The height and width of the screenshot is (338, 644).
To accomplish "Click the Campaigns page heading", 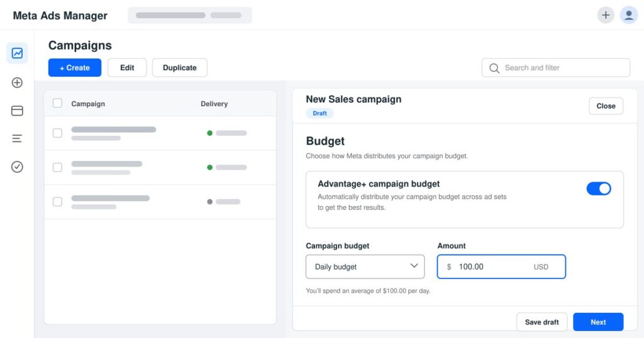I will 80,45.
